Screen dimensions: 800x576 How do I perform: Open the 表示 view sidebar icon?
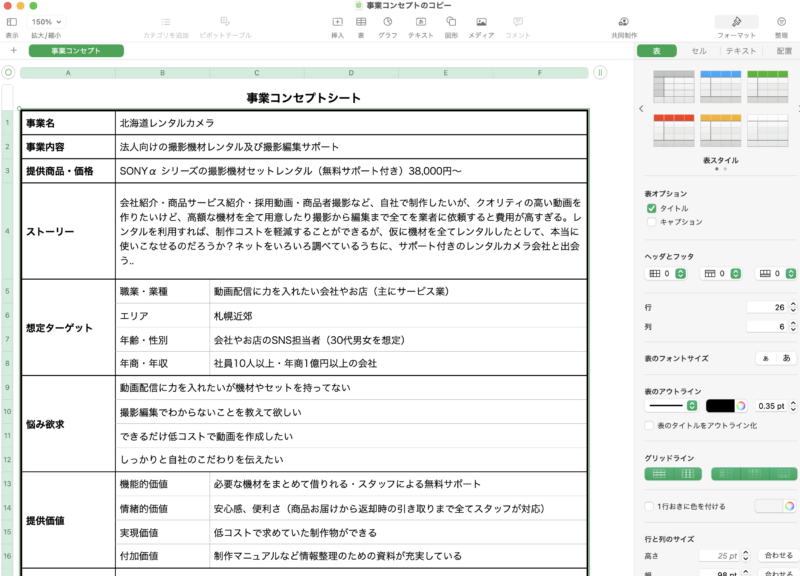point(12,22)
